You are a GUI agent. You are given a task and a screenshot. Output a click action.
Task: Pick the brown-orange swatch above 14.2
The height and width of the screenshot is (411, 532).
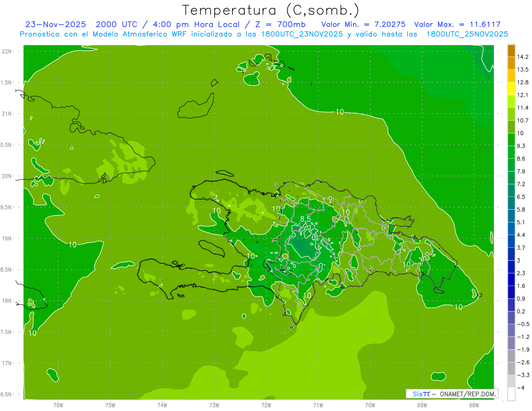coord(511,51)
